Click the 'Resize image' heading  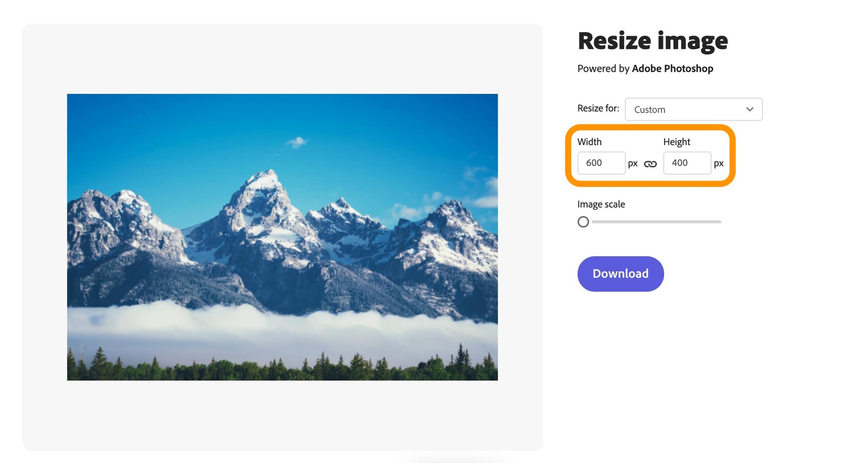click(653, 40)
